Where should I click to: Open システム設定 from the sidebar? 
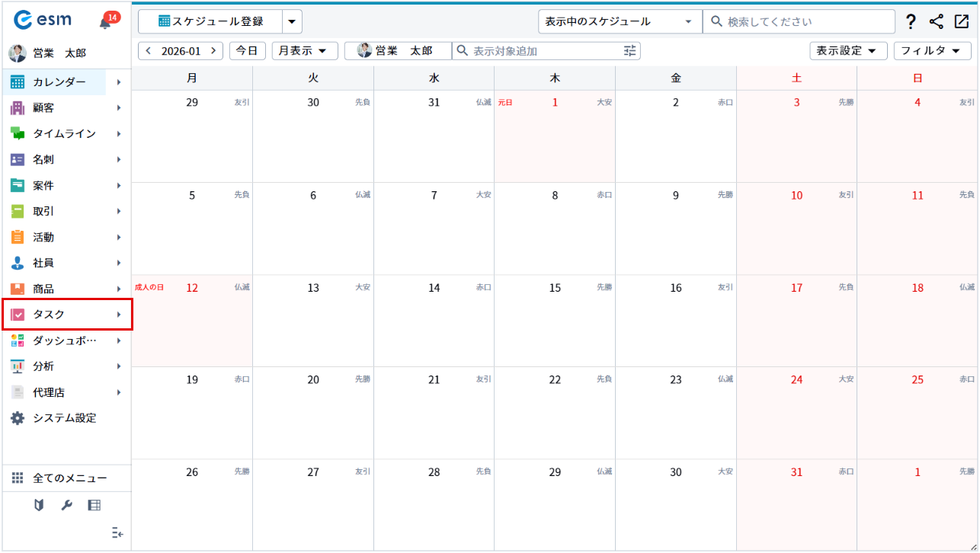64,418
